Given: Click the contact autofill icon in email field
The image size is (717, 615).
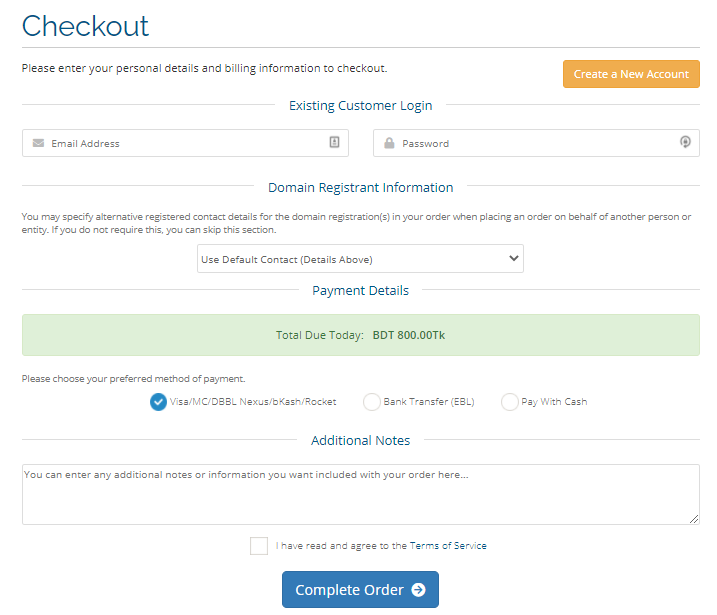Looking at the screenshot, I should click(334, 142).
